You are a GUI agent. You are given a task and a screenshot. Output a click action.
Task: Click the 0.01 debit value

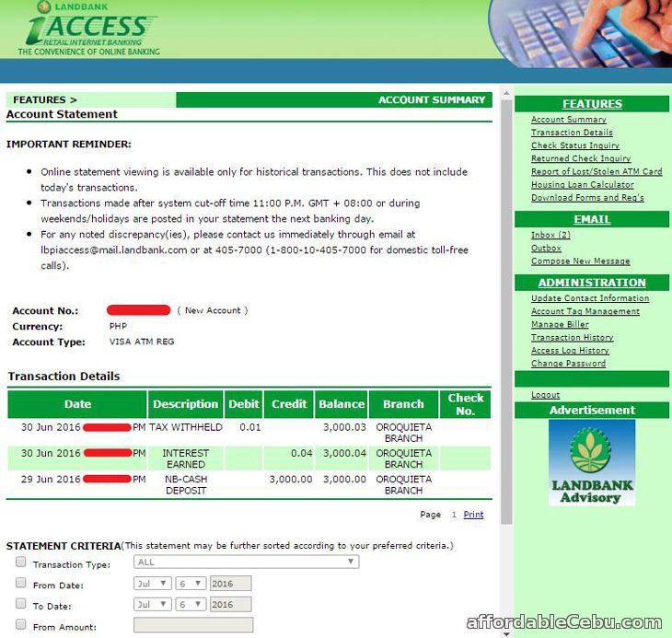[x=250, y=427]
